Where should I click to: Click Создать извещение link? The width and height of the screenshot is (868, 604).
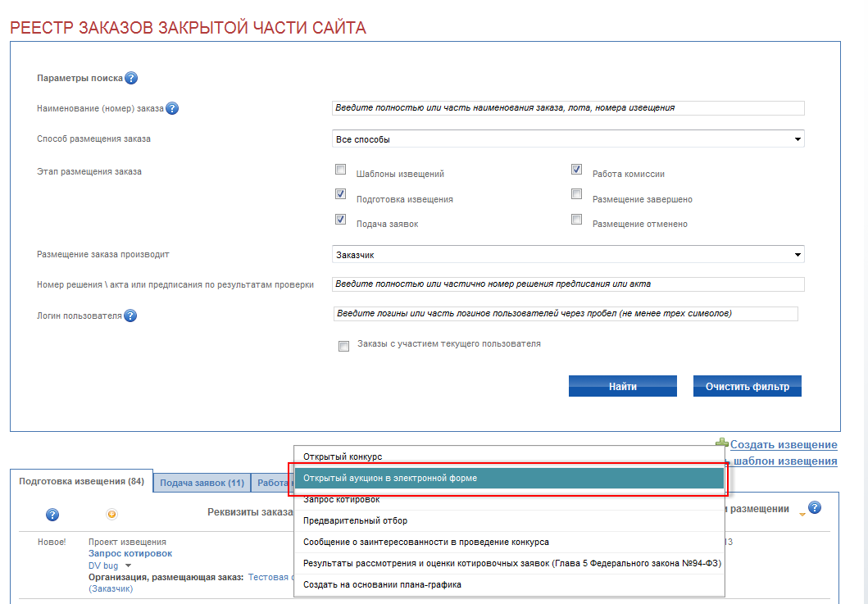784,444
